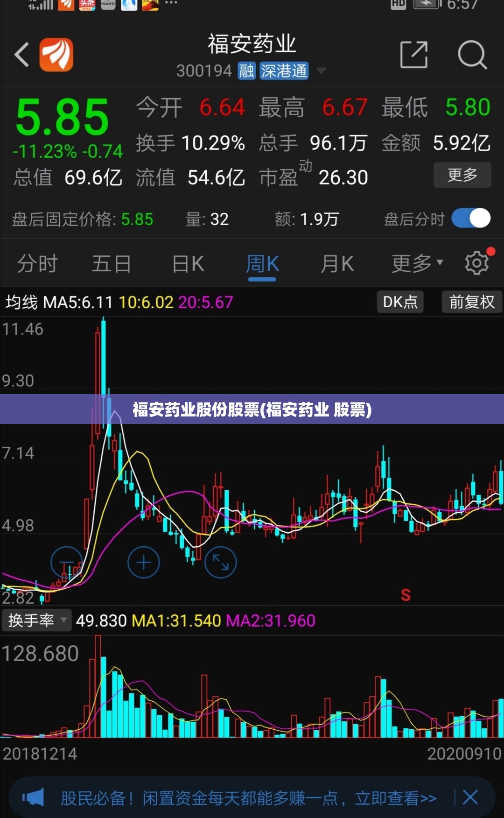Open the 股民必备 promotional banner link
The image size is (504, 818).
tap(249, 798)
